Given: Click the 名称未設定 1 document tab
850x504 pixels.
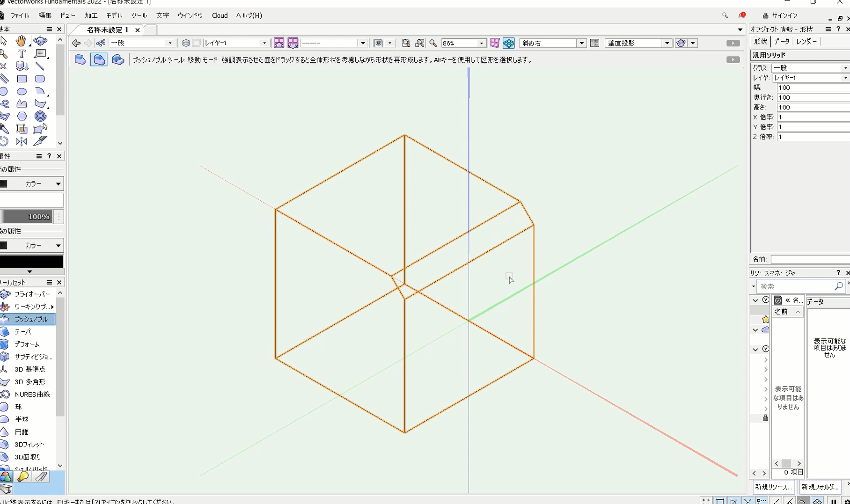Looking at the screenshot, I should (x=108, y=29).
